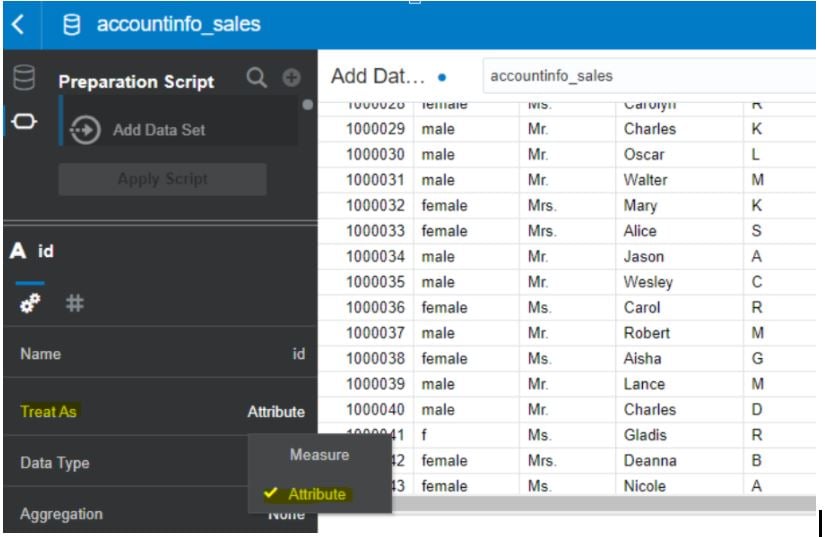825x537 pixels.
Task: Select the data flow step icon in sidebar
Action: coord(24,121)
